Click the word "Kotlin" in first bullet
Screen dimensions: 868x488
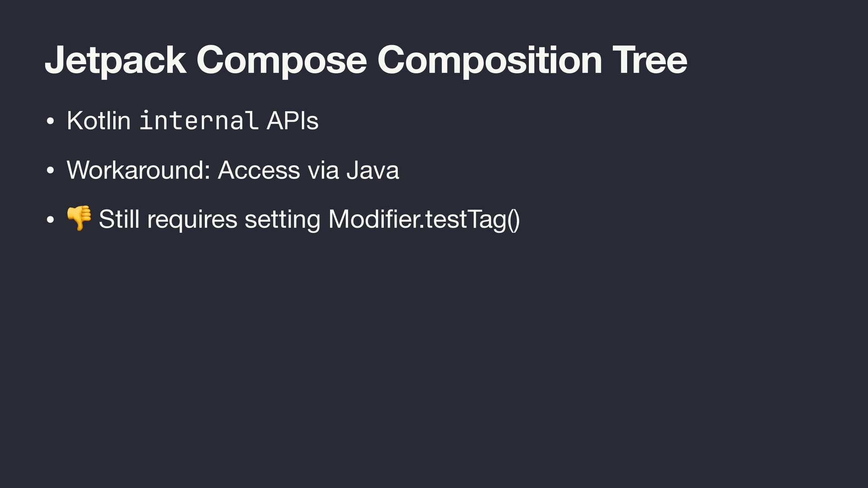tap(99, 121)
